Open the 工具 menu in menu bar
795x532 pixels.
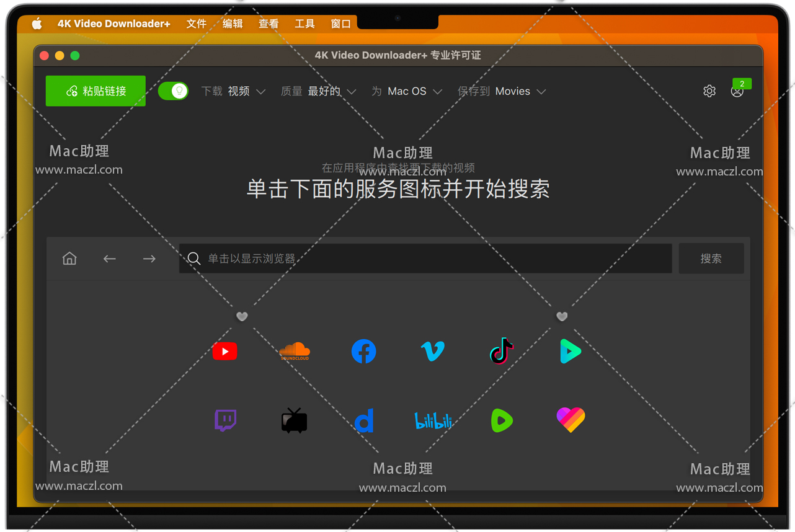304,24
